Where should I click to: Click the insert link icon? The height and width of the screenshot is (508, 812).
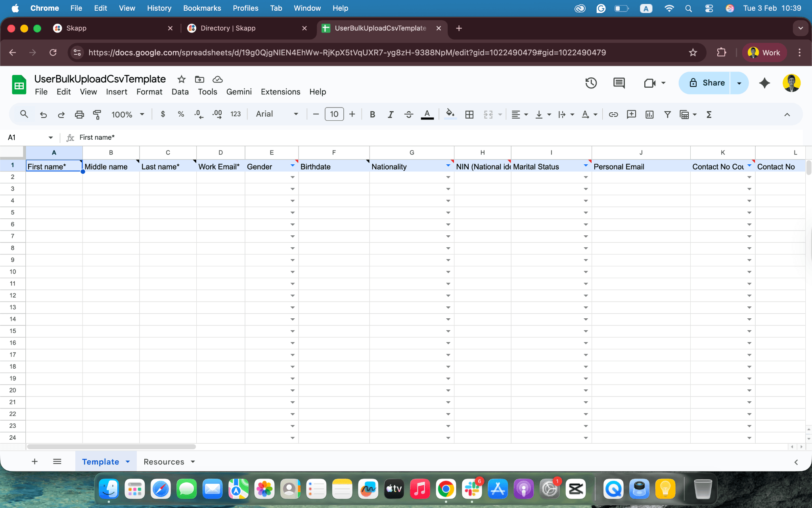point(613,114)
